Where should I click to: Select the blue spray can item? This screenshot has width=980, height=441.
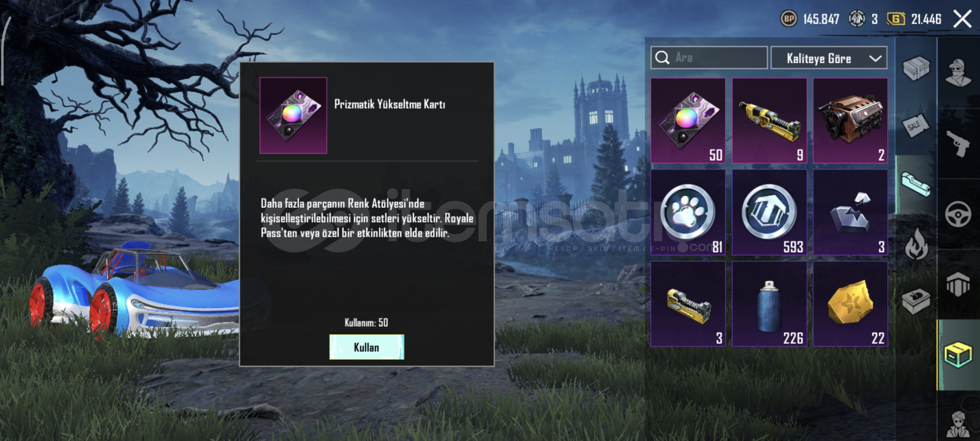(769, 304)
